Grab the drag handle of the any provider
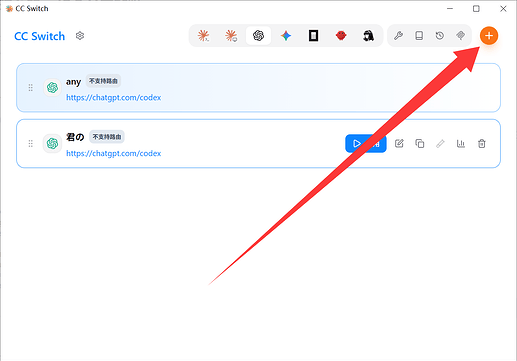517x361 pixels. tap(31, 88)
